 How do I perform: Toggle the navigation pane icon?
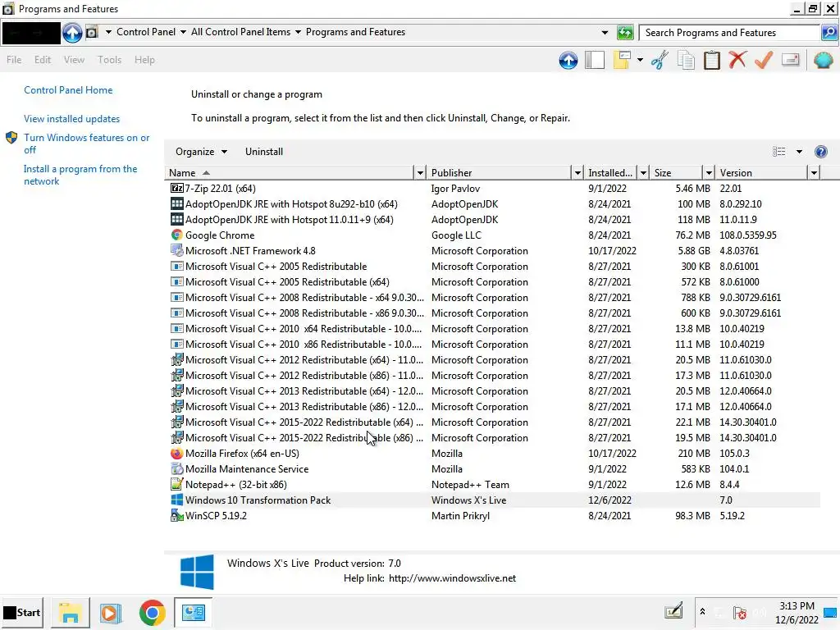pyautogui.click(x=595, y=60)
